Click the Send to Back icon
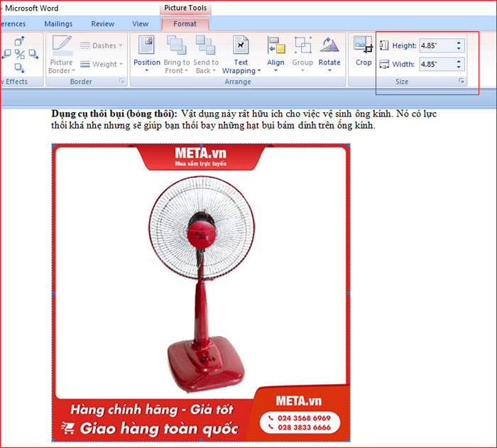Image resolution: width=497 pixels, height=448 pixels. (205, 45)
